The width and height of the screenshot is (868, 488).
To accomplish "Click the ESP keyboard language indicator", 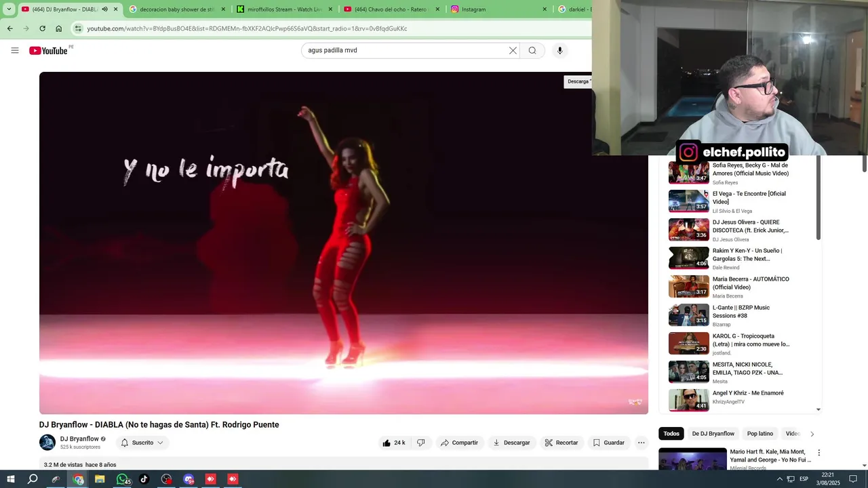I will click(804, 479).
